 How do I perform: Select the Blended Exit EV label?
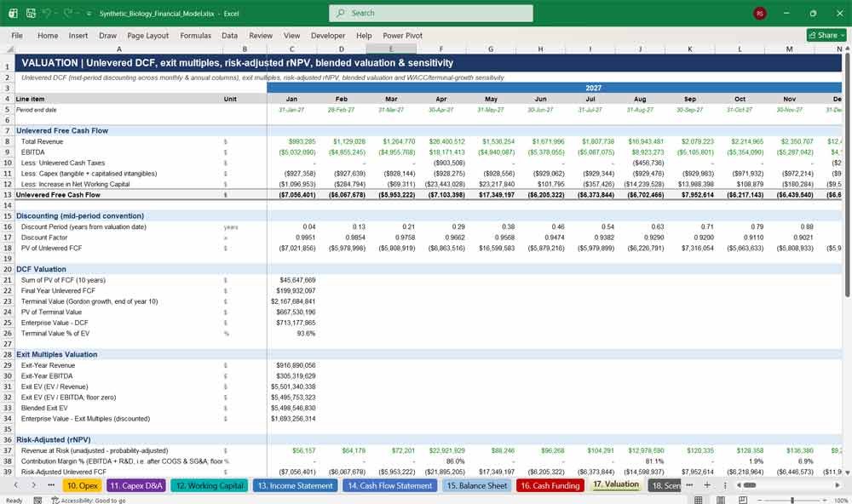tap(44, 408)
